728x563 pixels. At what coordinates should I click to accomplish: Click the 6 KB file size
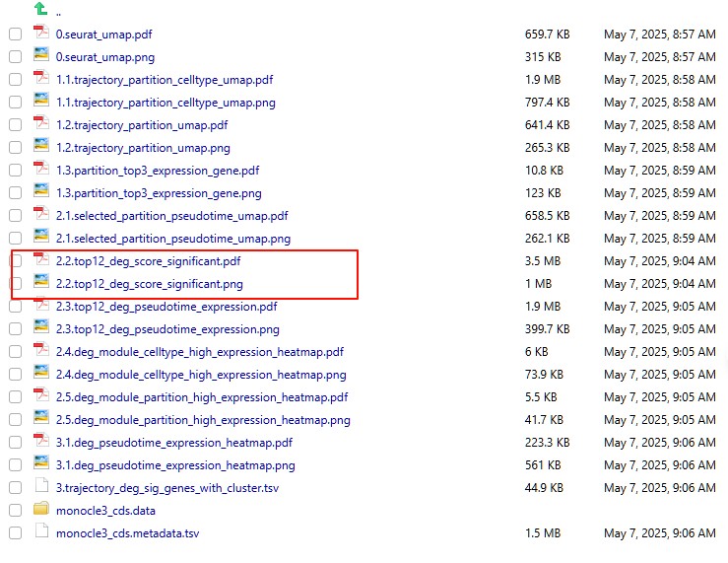tap(537, 352)
